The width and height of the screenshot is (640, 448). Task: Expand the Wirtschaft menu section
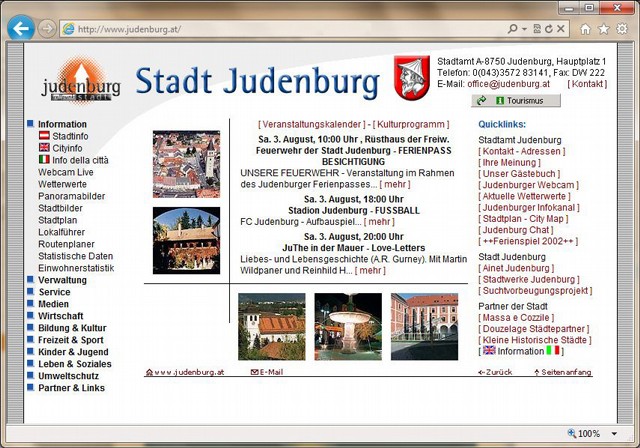pos(56,316)
